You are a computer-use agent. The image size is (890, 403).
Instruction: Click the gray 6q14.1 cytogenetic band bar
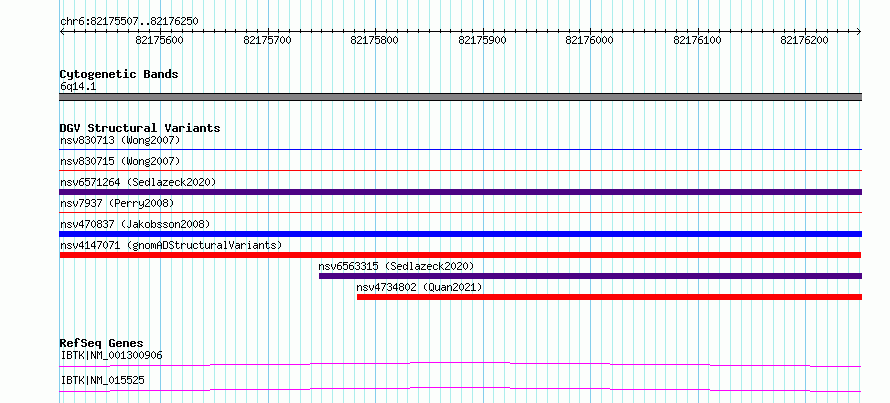[x=460, y=97]
